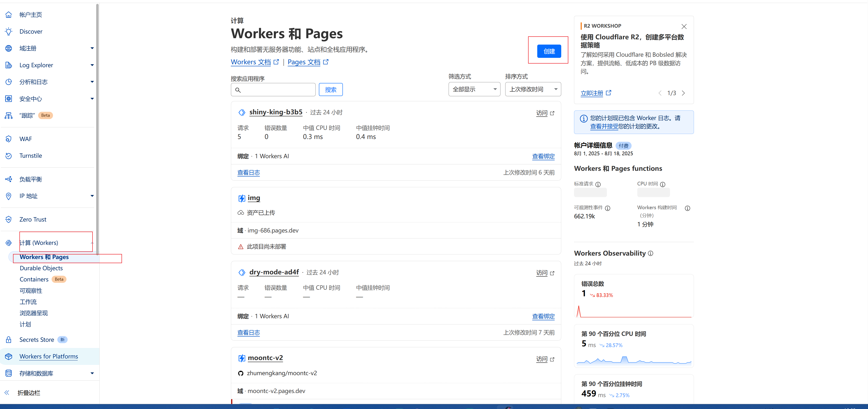Open Durable Objects submenu item

41,268
